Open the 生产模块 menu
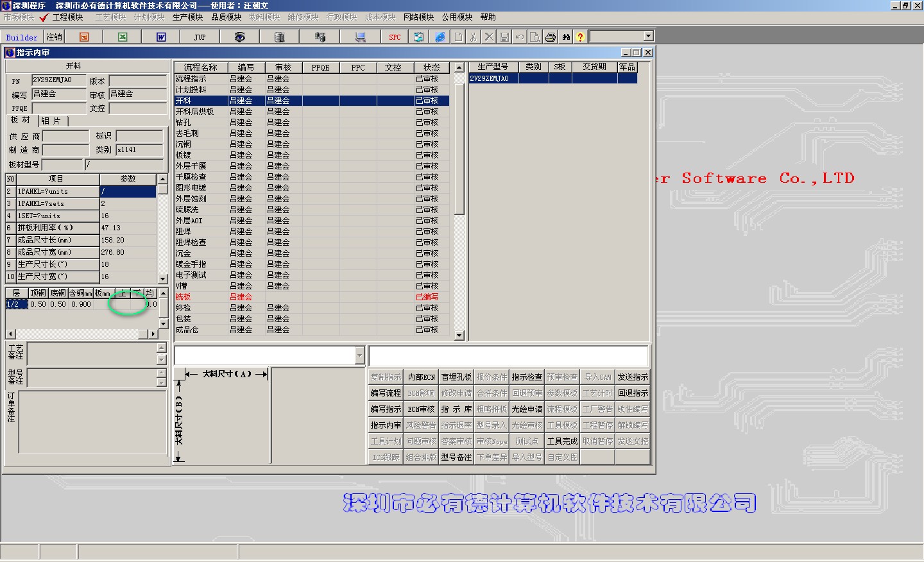The height and width of the screenshot is (562, 924). tap(188, 17)
